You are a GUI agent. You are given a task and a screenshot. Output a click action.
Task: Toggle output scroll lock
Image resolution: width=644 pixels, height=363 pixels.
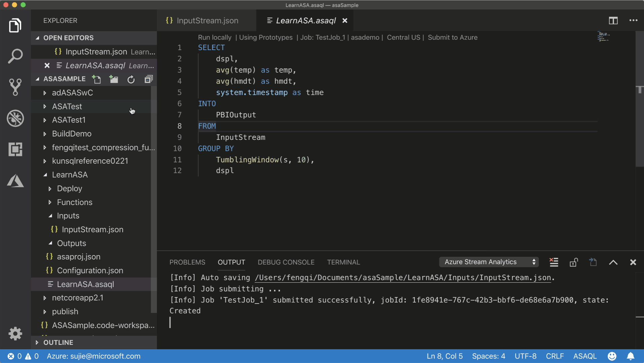coord(573,262)
